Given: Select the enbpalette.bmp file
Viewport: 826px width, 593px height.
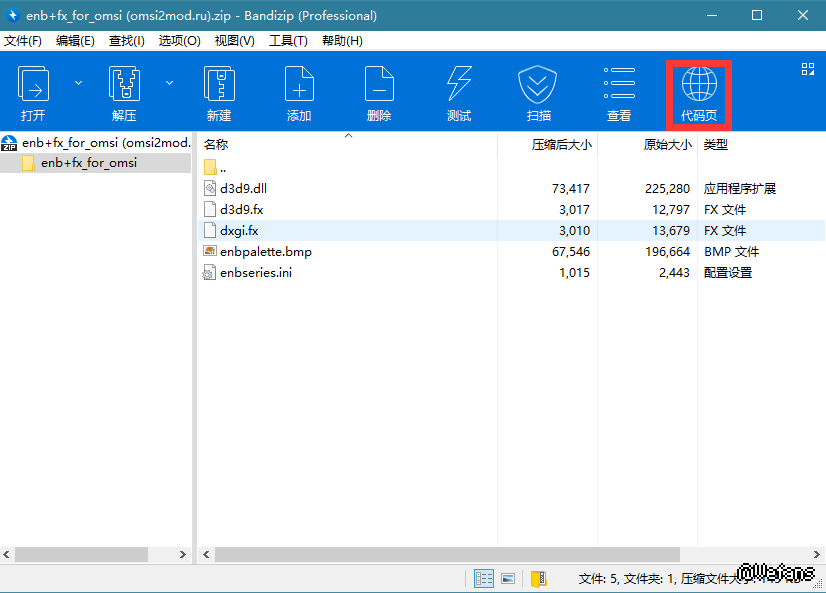Looking at the screenshot, I should point(265,252).
